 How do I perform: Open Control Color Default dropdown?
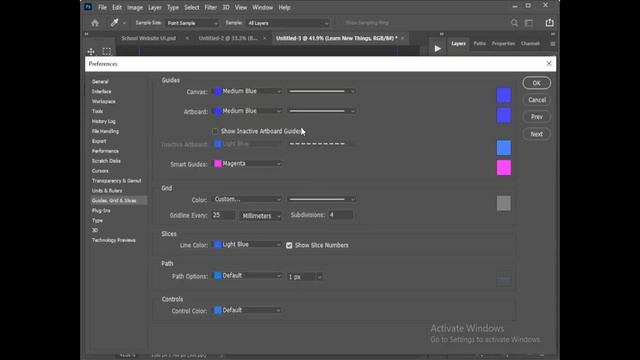click(x=247, y=310)
